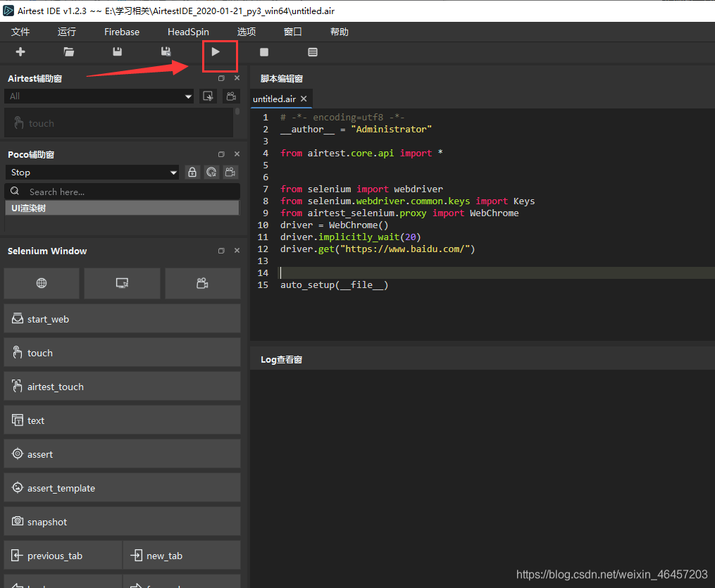Click the airtest_touch button

pyautogui.click(x=122, y=387)
